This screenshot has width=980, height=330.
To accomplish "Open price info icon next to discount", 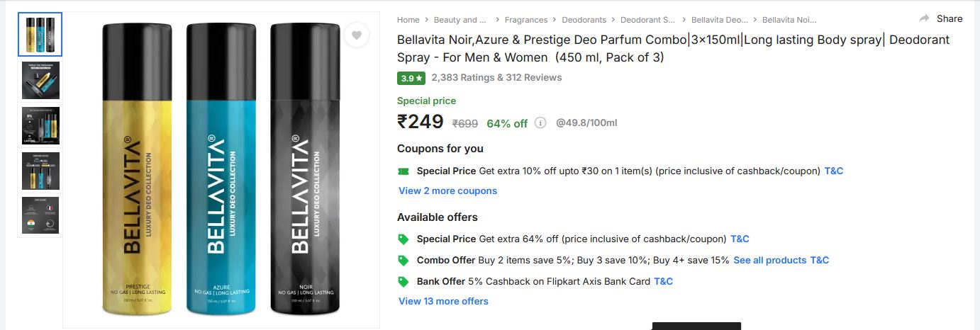I will pos(540,123).
